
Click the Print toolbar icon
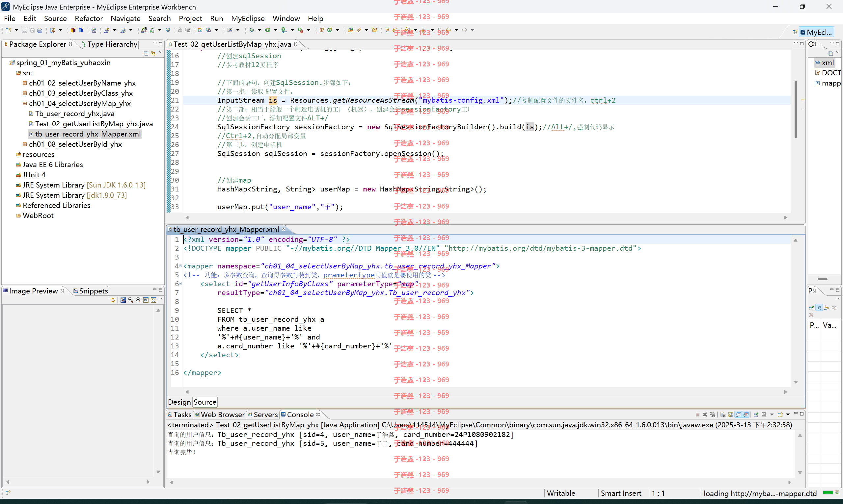[40, 30]
